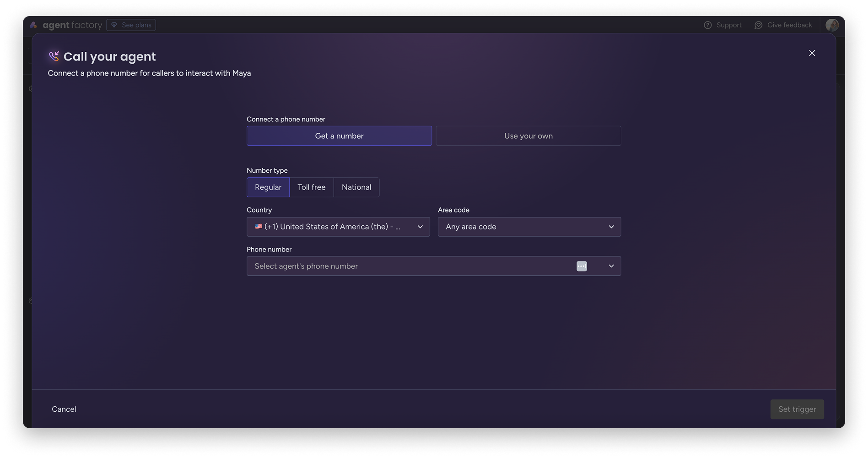The height and width of the screenshot is (458, 868).
Task: Click the Give feedback chat icon
Action: click(x=758, y=25)
